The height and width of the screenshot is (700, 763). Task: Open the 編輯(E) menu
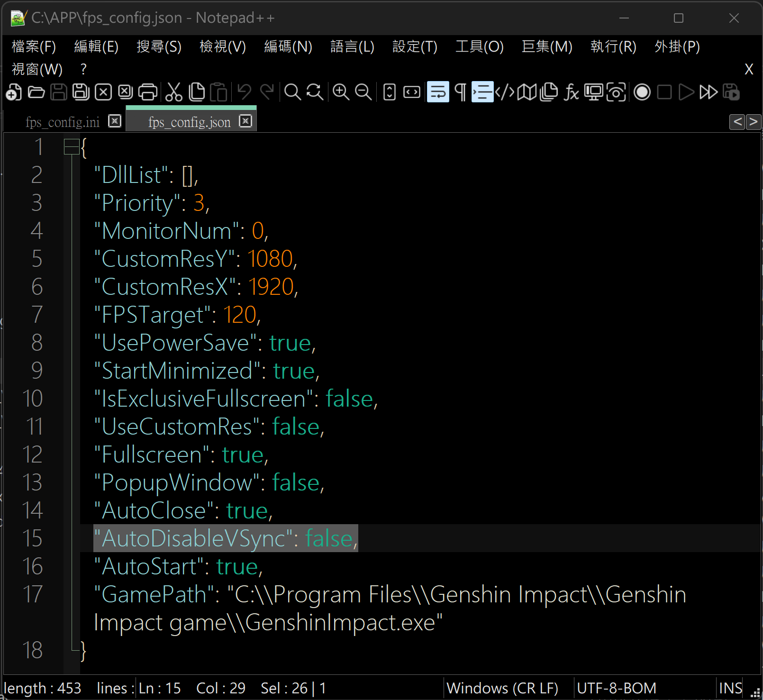[96, 46]
